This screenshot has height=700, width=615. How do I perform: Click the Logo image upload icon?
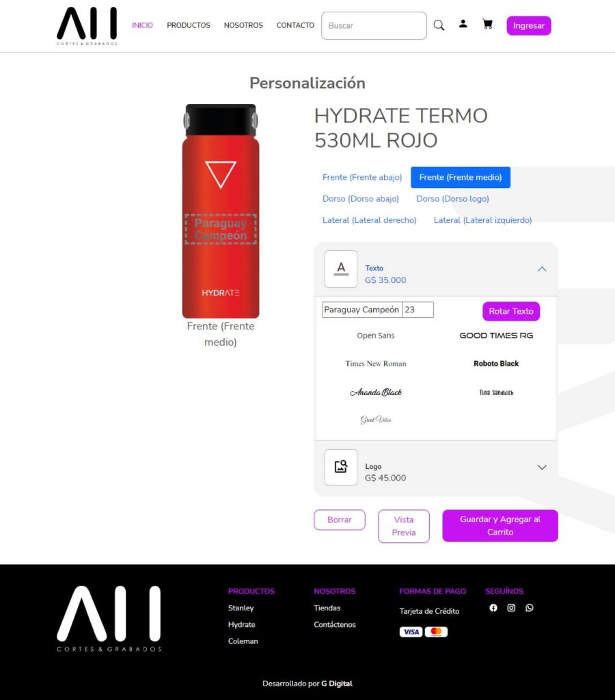341,467
